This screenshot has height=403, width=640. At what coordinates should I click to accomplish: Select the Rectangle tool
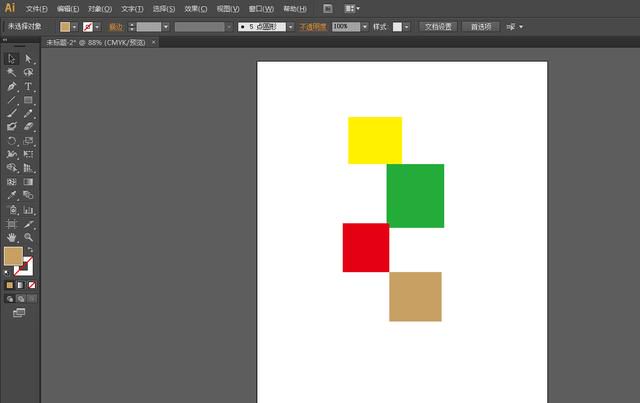click(28, 100)
